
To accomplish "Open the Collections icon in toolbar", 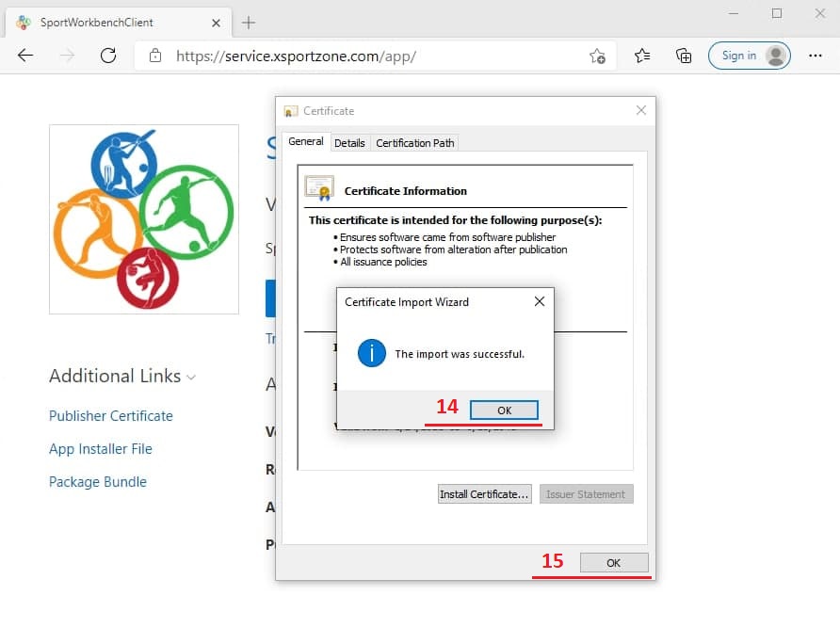I will pyautogui.click(x=685, y=56).
